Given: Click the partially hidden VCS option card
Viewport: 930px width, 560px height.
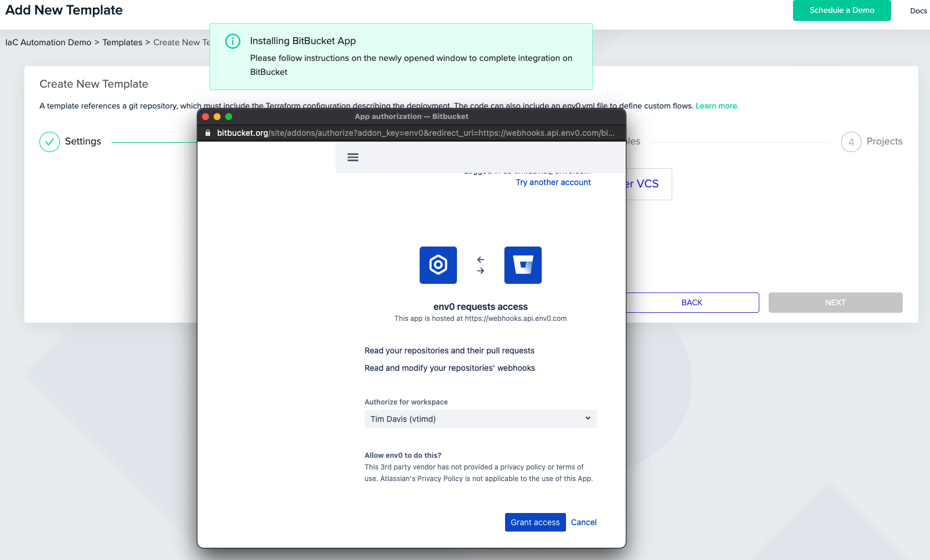Looking at the screenshot, I should tap(648, 184).
